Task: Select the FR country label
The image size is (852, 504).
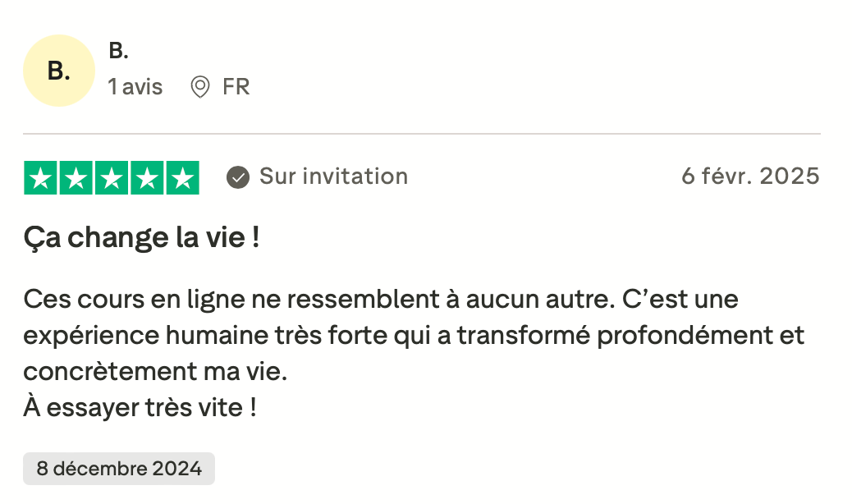Action: tap(236, 87)
